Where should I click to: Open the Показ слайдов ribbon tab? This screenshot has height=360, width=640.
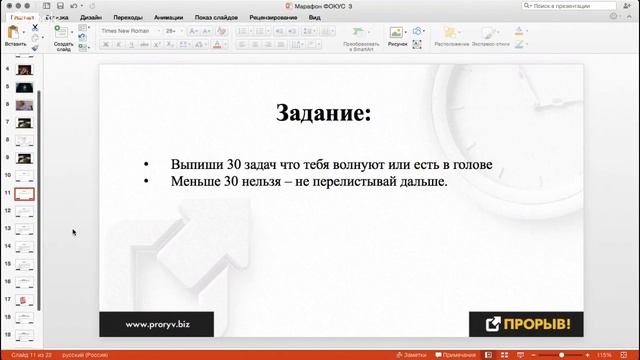[x=216, y=18]
